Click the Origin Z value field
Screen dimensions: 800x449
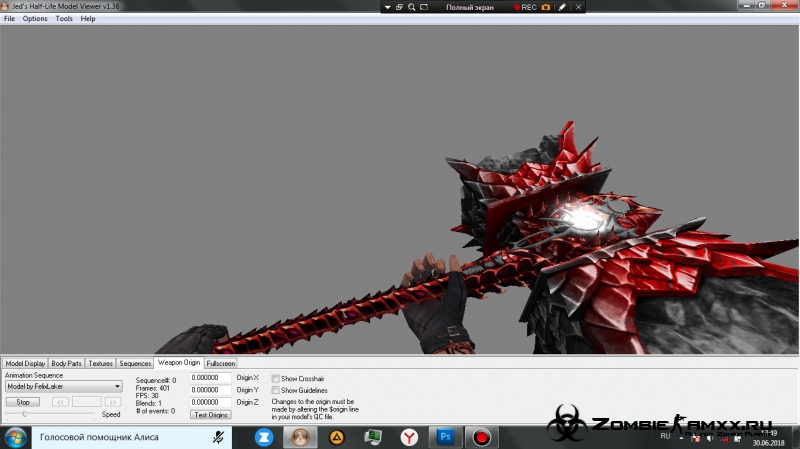coord(211,402)
